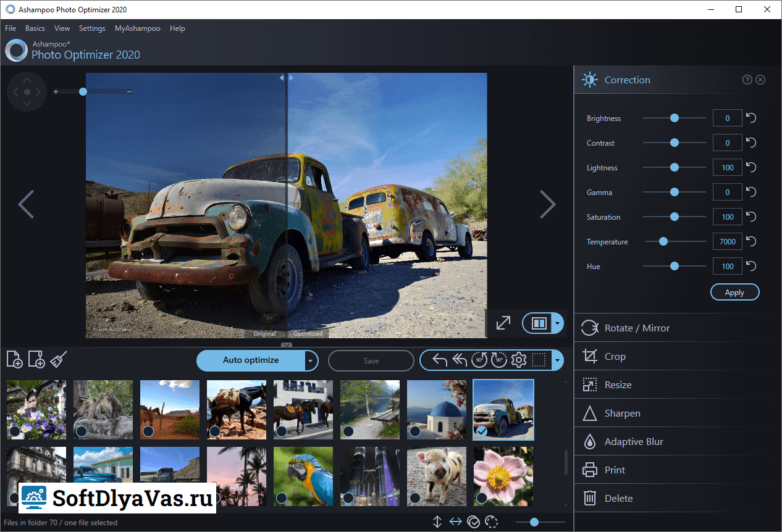Click the select all checkmark icon
The image size is (782, 532).
click(474, 522)
